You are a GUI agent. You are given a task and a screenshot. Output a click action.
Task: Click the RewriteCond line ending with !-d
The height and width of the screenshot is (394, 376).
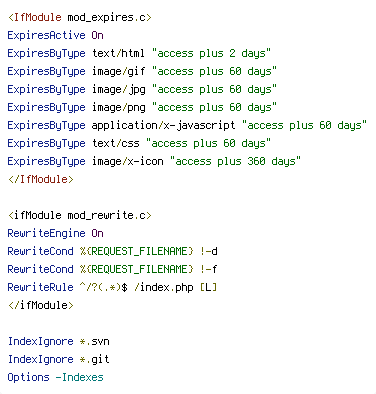click(112, 251)
